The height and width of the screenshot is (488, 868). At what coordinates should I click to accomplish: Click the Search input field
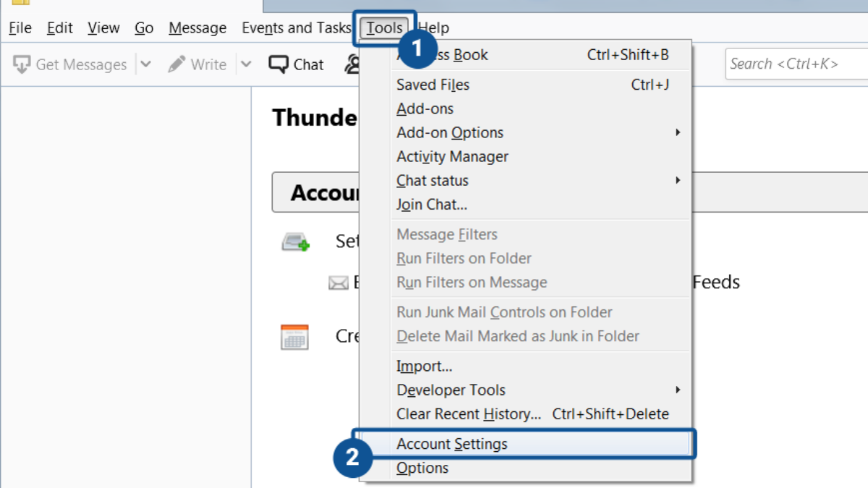tap(796, 64)
